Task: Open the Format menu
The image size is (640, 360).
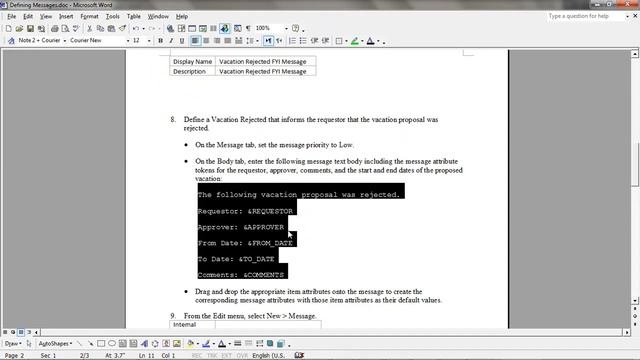Action: point(89,16)
